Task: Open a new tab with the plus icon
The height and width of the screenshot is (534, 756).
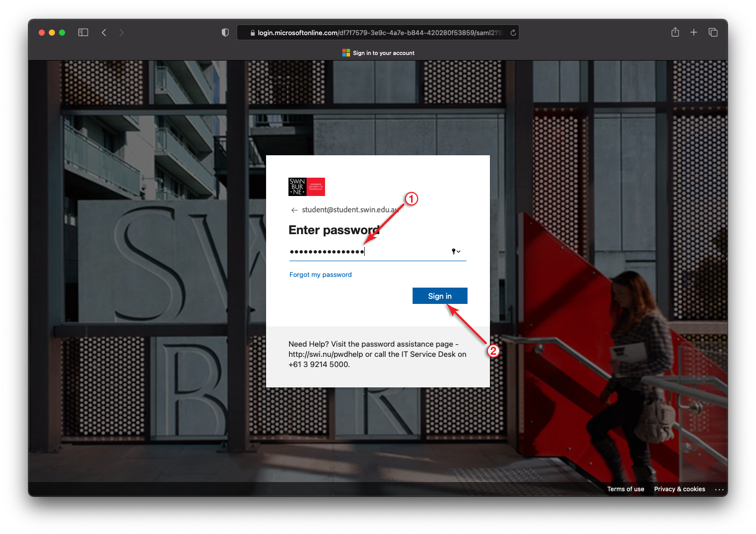Action: pos(693,33)
